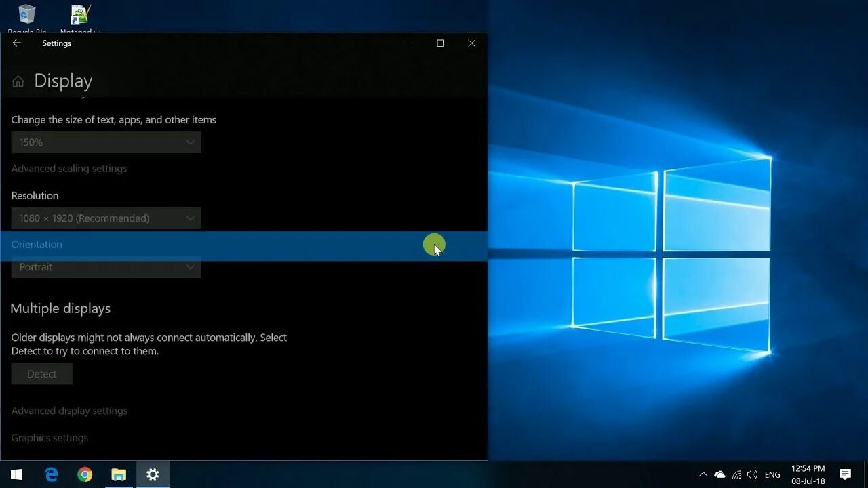The width and height of the screenshot is (868, 488).
Task: Launch Google Chrome from the taskbar
Action: coord(85,474)
